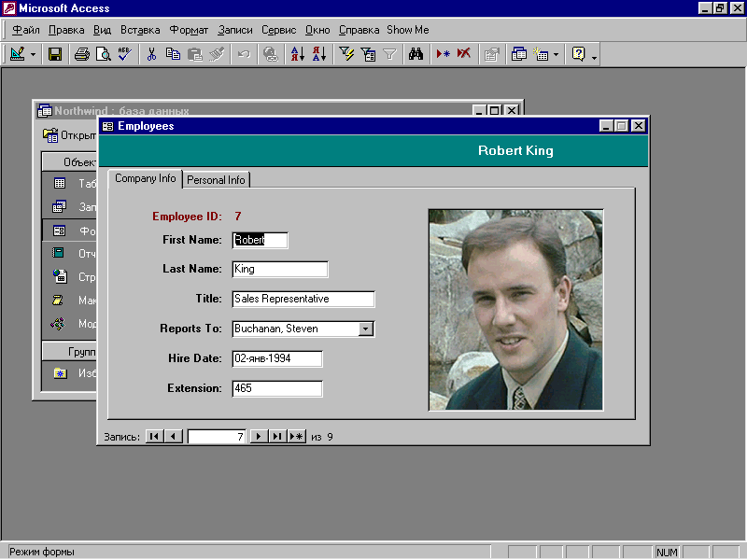Screen dimensions: 747x560
Task: Go to the previous record button
Action: [x=174, y=436]
